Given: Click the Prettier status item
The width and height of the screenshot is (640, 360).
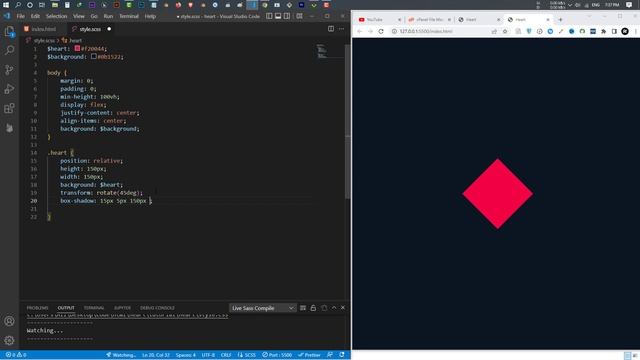Looking at the screenshot, I should click(x=309, y=355).
